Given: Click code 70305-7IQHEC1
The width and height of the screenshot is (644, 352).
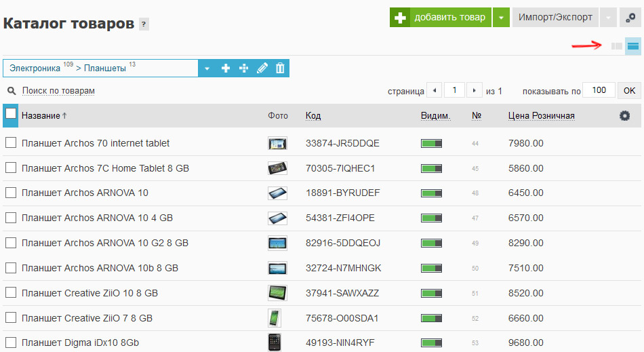Looking at the screenshot, I should tap(340, 168).
